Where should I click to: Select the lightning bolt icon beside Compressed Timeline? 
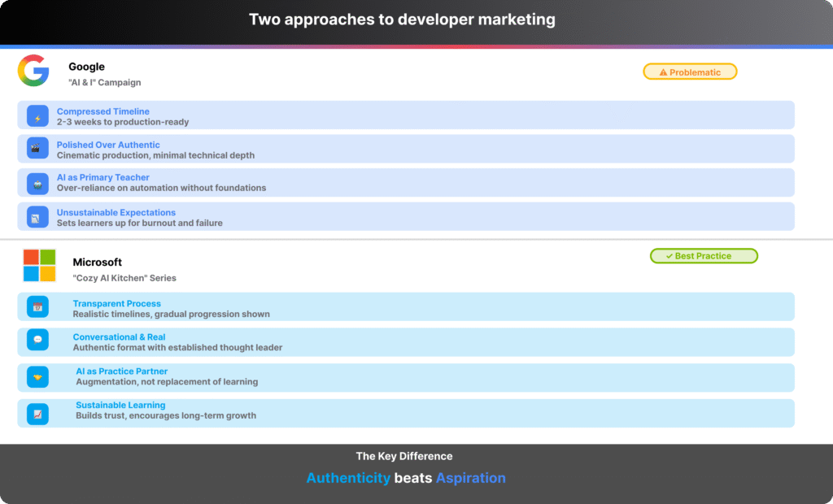(x=37, y=116)
